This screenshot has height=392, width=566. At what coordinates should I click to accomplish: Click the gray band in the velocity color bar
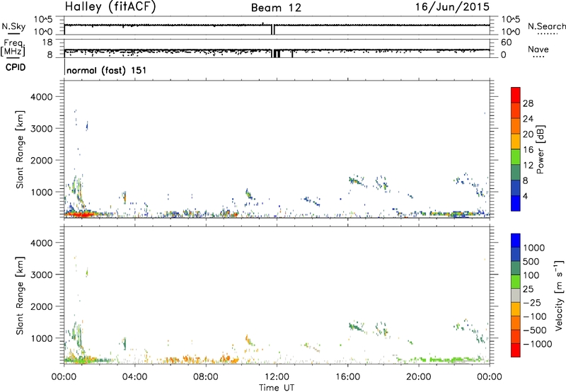(x=516, y=296)
